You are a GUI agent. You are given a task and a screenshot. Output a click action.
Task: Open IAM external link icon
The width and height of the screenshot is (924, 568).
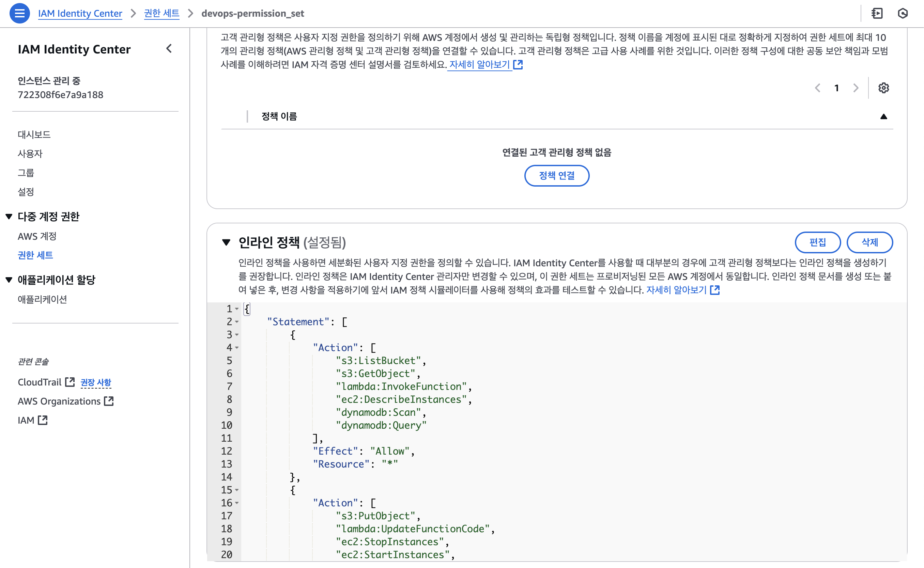43,420
